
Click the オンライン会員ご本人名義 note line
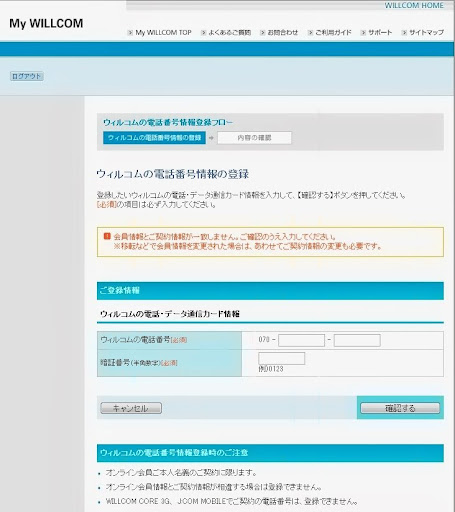point(181,473)
